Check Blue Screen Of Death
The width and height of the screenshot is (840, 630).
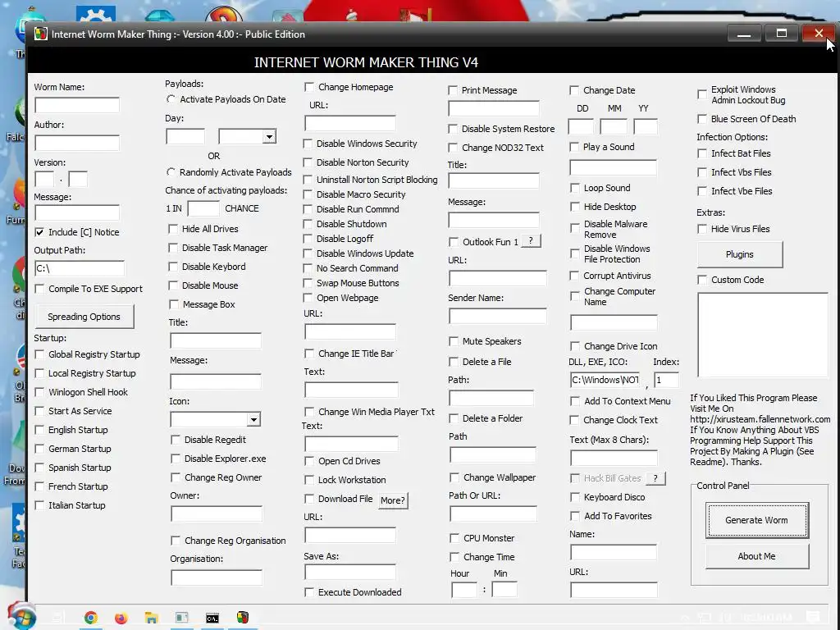702,119
